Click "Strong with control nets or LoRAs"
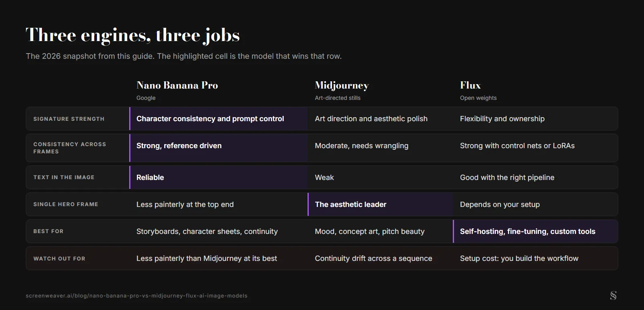This screenshot has height=310, width=644. (517, 146)
